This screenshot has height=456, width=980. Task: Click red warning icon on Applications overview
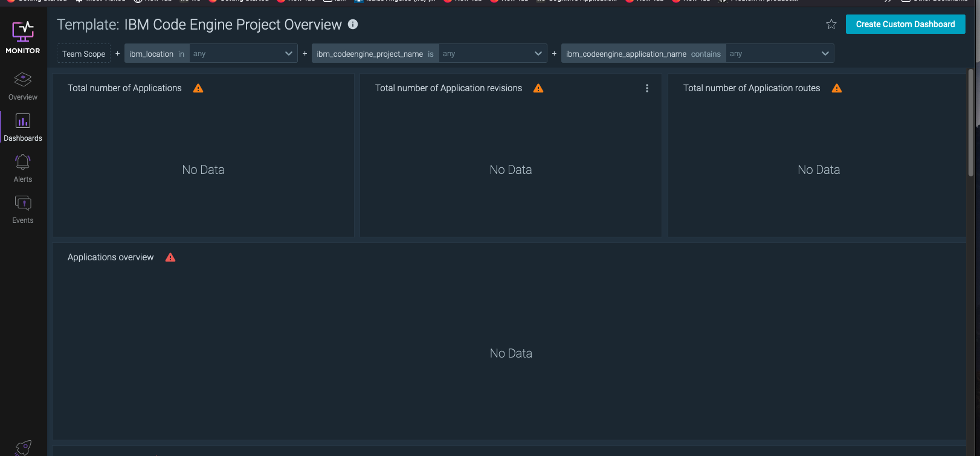tap(170, 257)
